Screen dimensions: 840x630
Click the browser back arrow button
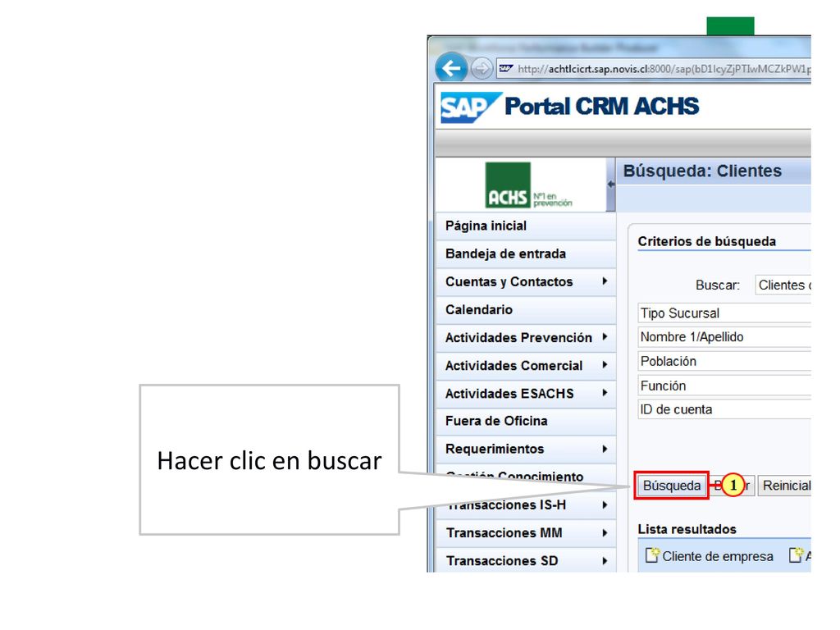(450, 68)
